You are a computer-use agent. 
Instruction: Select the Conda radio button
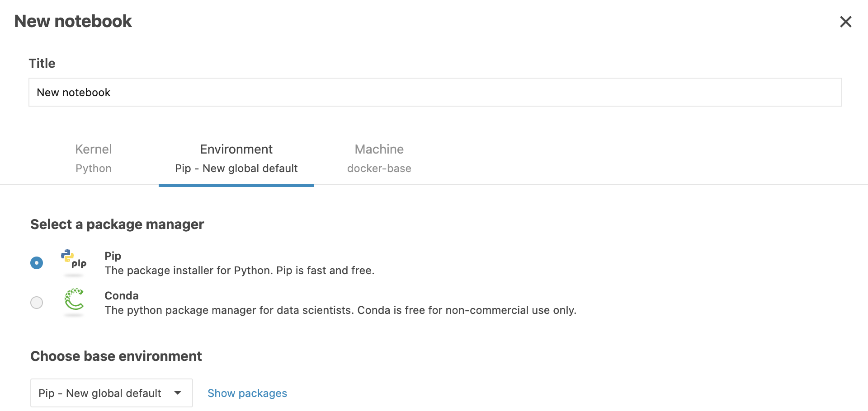[x=37, y=303]
